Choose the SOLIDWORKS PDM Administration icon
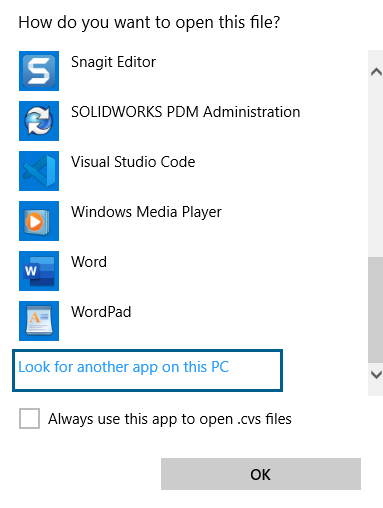This screenshot has height=508, width=383. tap(39, 121)
